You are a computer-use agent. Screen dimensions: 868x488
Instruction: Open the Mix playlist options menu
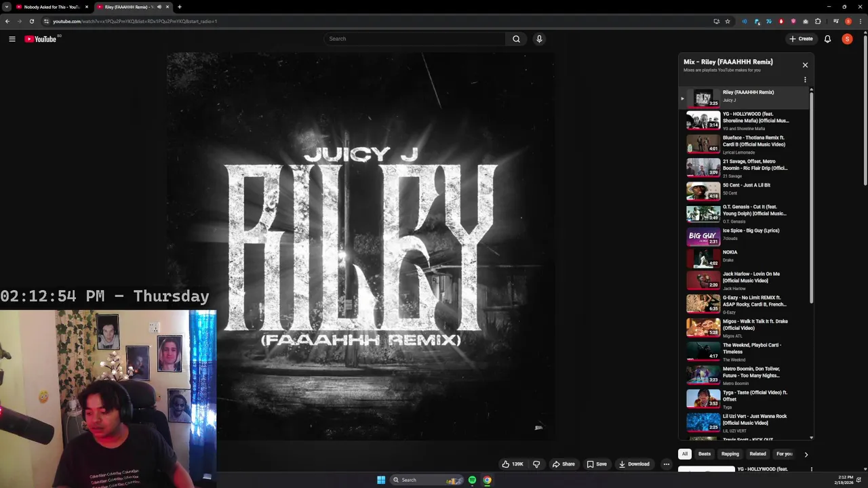[805, 80]
